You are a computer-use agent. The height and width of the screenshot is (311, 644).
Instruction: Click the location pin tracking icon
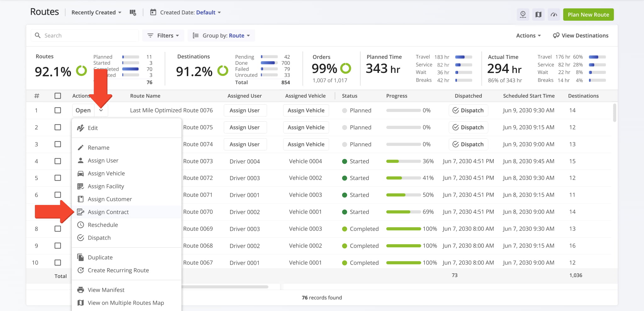tap(523, 14)
